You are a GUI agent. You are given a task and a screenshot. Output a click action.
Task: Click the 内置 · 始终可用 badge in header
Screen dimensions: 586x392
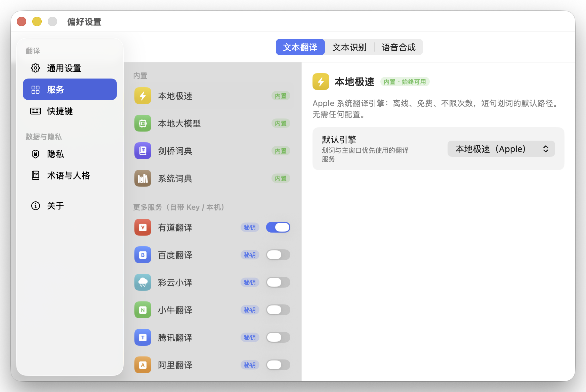pyautogui.click(x=405, y=82)
